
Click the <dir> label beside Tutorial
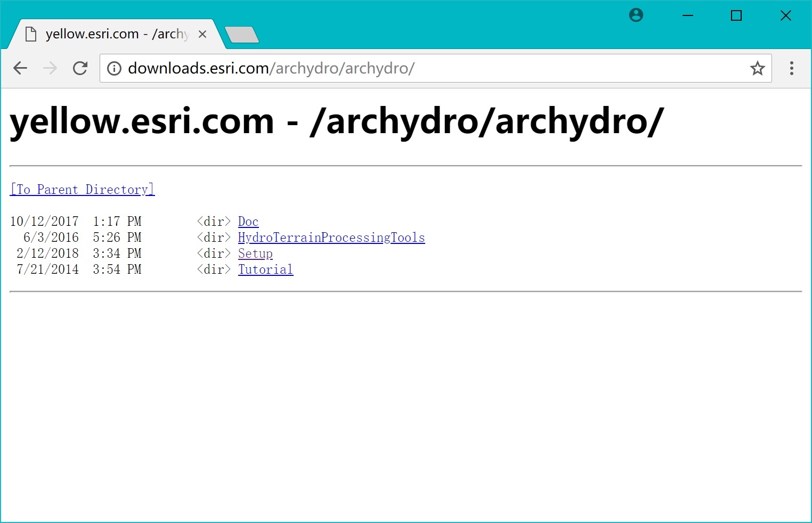[x=214, y=269]
